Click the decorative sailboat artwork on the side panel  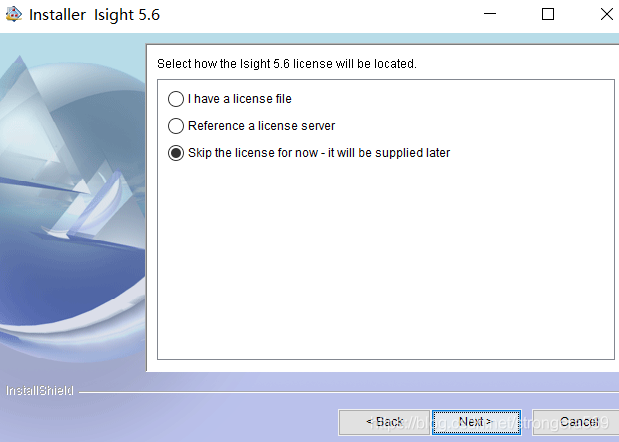(93, 201)
